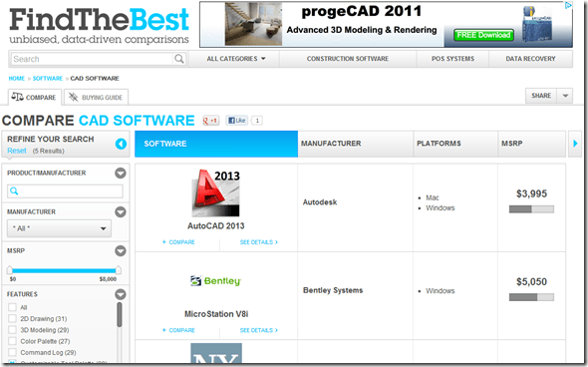Open Construction Software menu item

[348, 59]
